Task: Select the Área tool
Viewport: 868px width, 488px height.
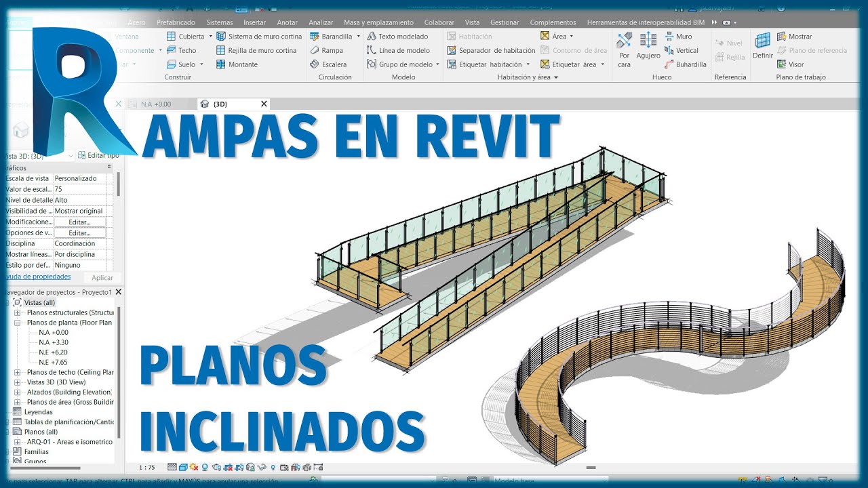Action: click(x=553, y=37)
